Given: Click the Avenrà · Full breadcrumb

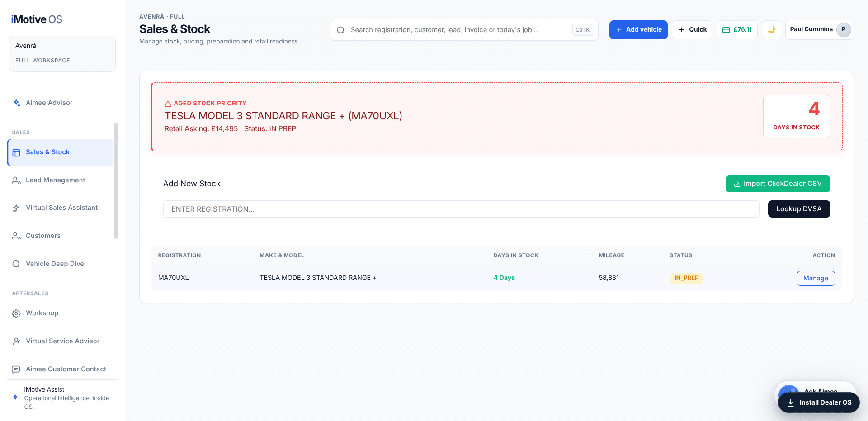Looking at the screenshot, I should (162, 17).
